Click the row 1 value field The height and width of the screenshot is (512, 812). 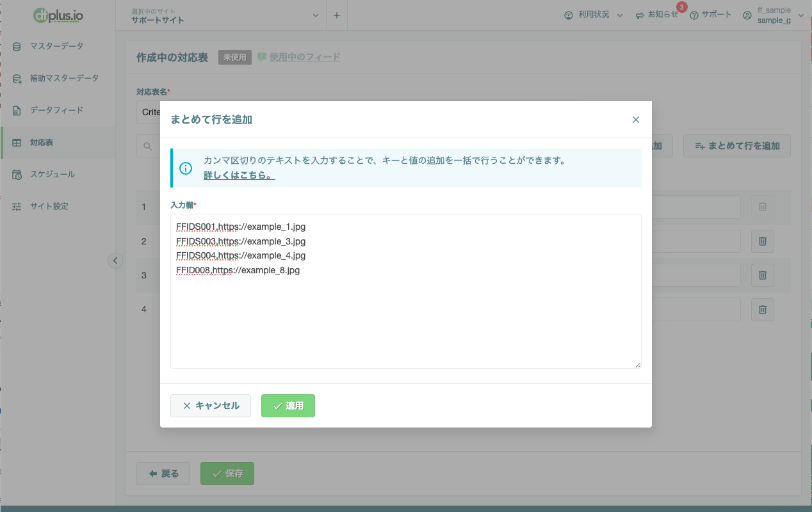(x=697, y=207)
